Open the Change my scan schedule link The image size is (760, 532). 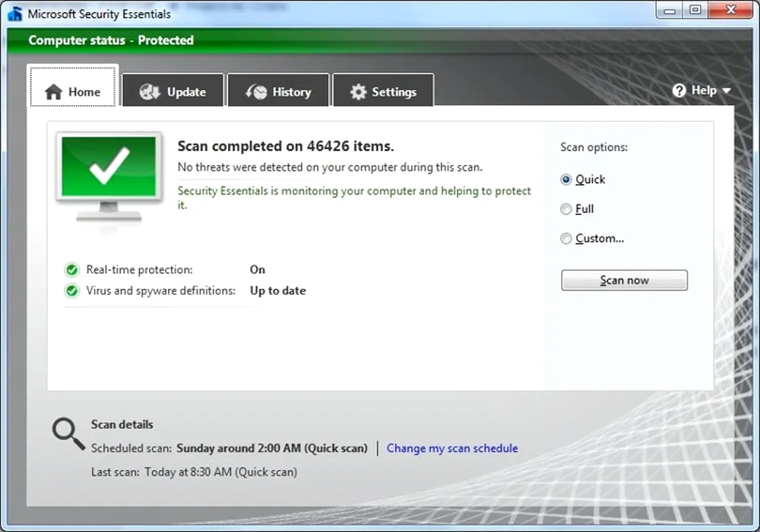click(452, 448)
